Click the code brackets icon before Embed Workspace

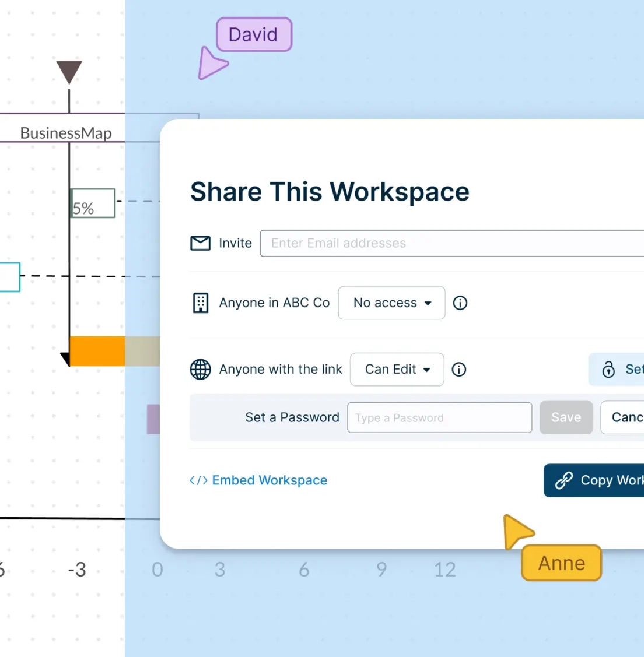click(x=198, y=480)
